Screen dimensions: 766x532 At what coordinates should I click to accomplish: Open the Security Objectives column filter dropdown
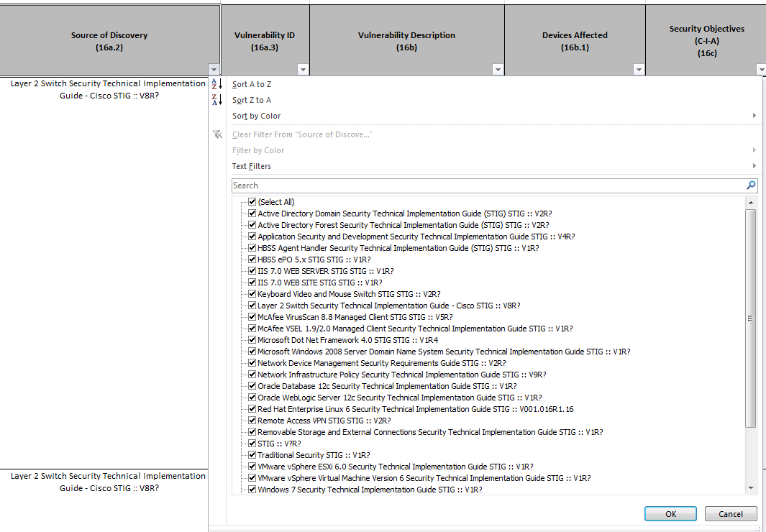click(761, 69)
